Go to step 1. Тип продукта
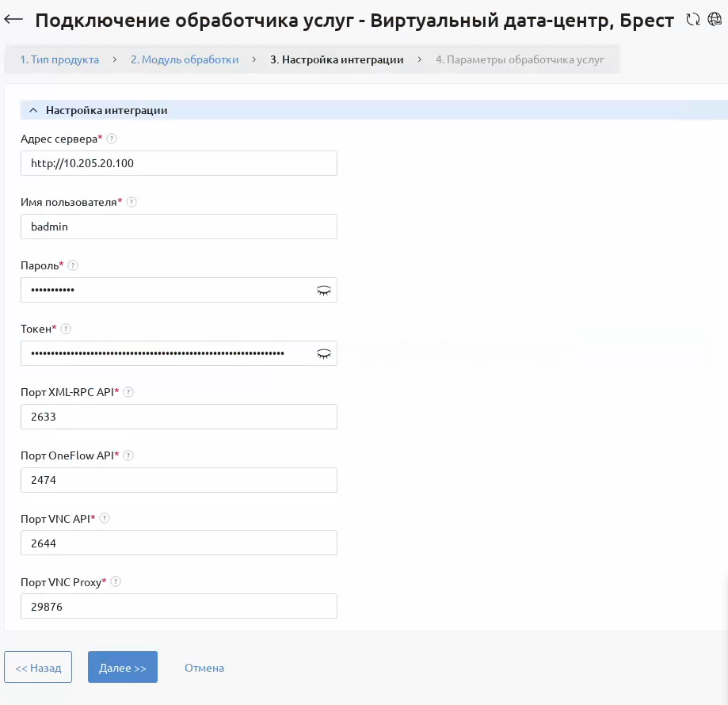728x705 pixels. (59, 59)
